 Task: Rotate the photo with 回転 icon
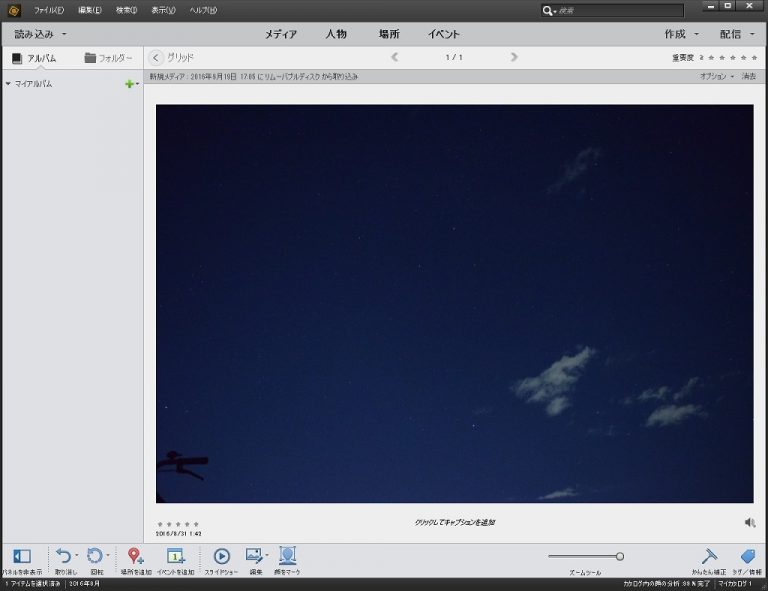click(95, 556)
